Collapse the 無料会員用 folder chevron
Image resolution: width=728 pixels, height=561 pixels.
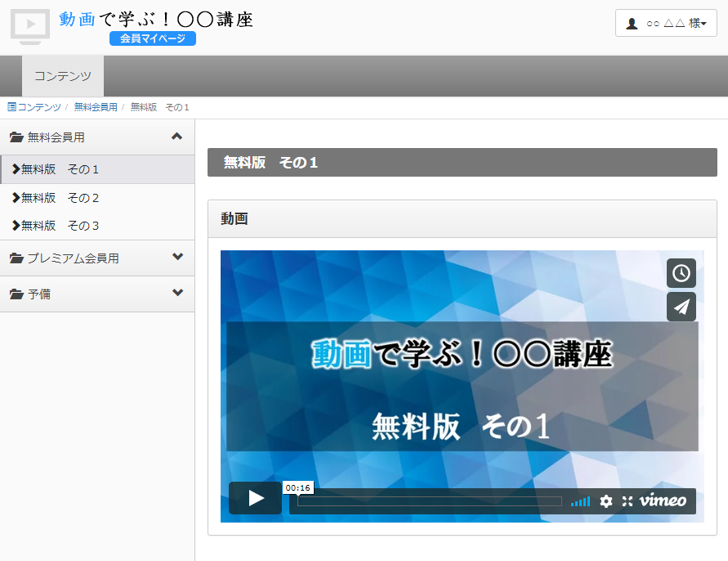[x=176, y=137]
